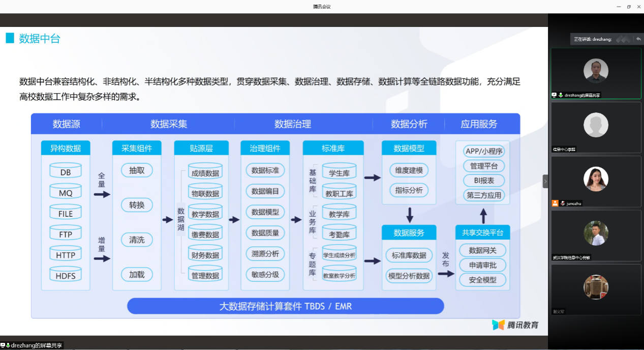644x350 pixels.
Task: Select the 信息中心 participant tile with gray avatar
Action: 596,126
